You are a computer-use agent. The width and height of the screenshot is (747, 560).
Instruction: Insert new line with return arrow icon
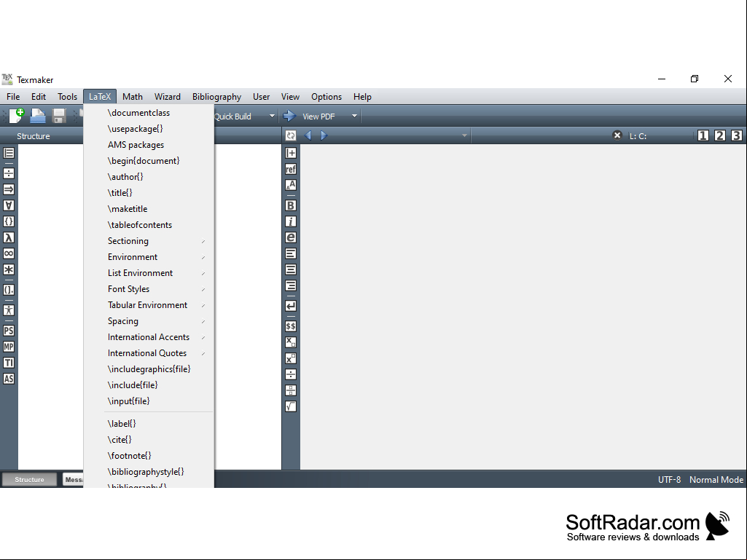point(291,306)
